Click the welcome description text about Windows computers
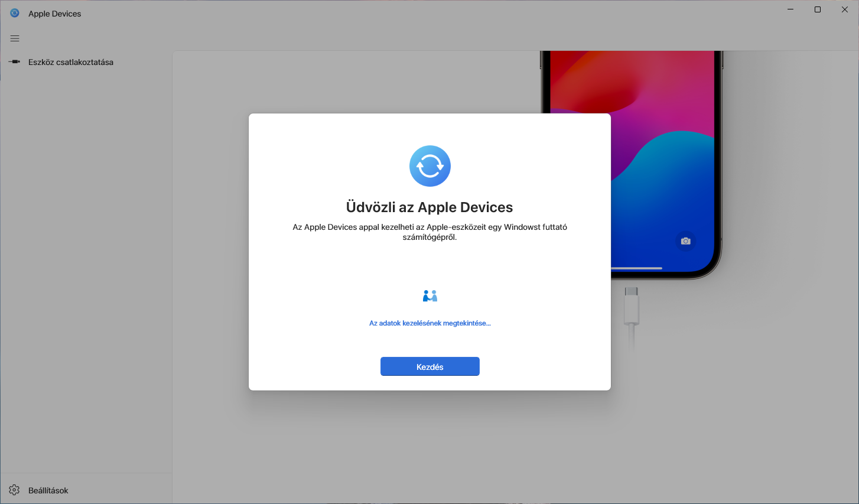This screenshot has width=859, height=504. tap(429, 232)
